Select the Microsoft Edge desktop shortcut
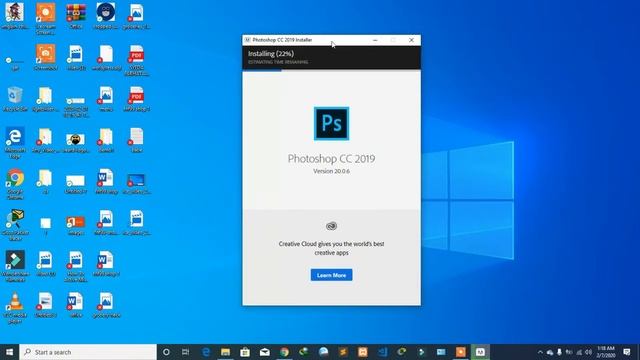640x360 pixels. pos(15,142)
